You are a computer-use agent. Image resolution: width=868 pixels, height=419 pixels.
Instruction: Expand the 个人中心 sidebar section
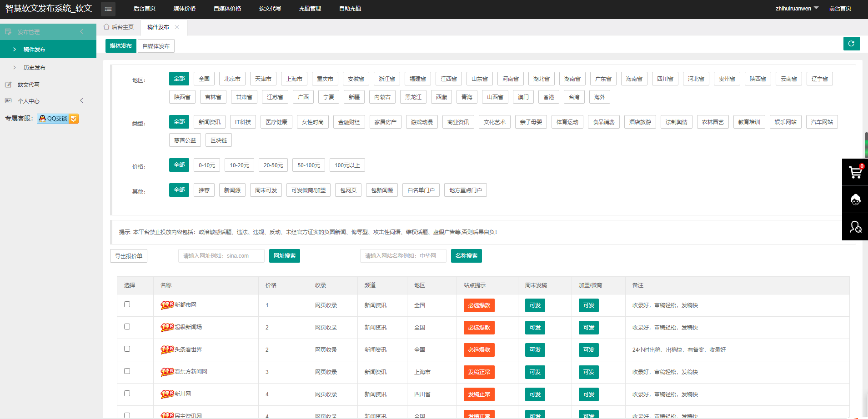(x=82, y=101)
